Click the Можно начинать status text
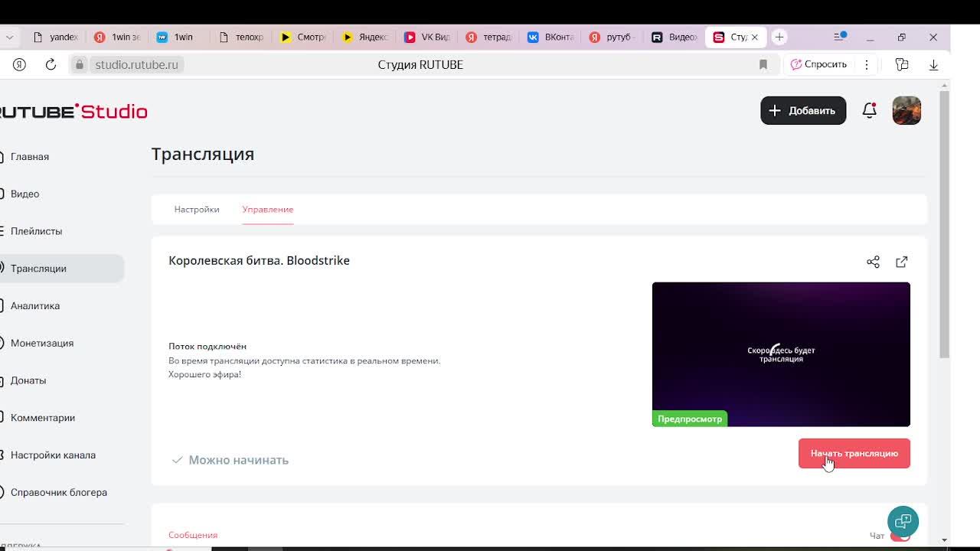 pos(238,460)
